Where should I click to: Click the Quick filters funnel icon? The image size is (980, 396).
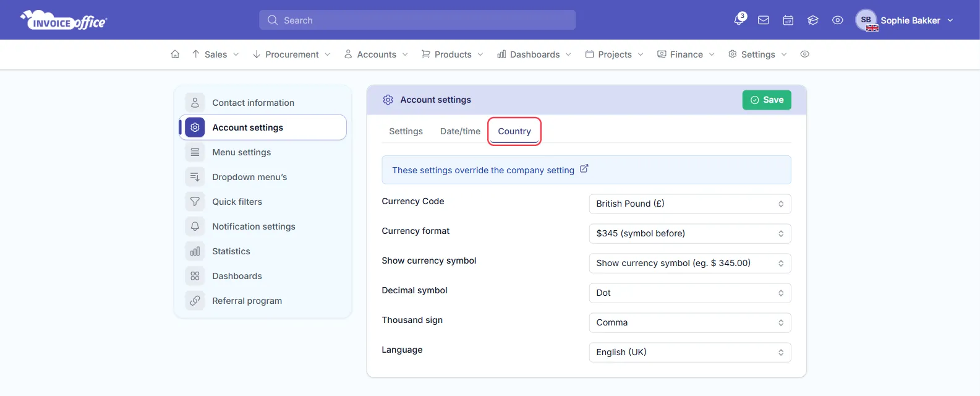(x=195, y=202)
